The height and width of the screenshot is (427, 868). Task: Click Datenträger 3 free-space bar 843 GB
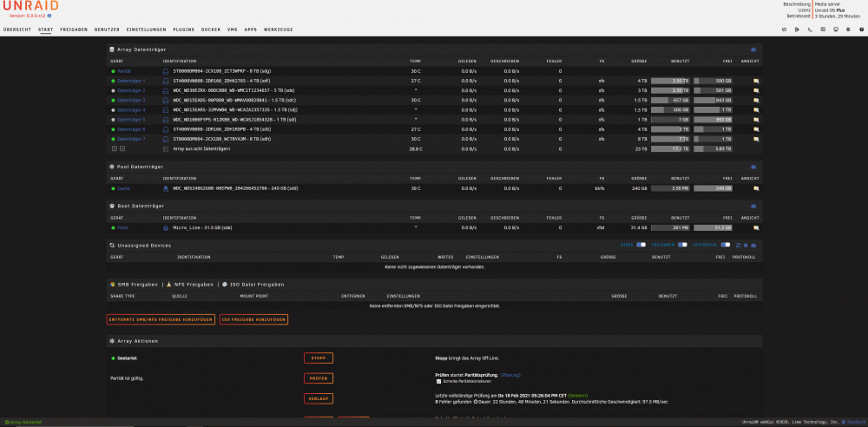tap(713, 101)
